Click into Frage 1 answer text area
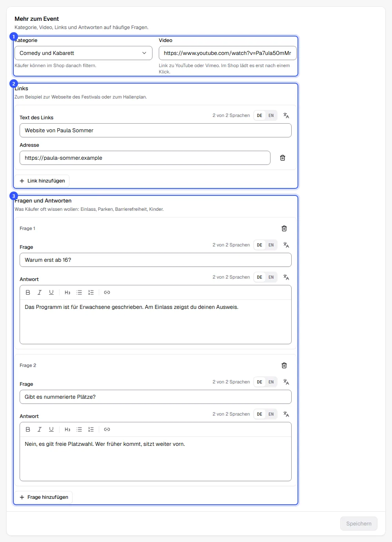Viewport: 392px width, 542px height. point(156,322)
